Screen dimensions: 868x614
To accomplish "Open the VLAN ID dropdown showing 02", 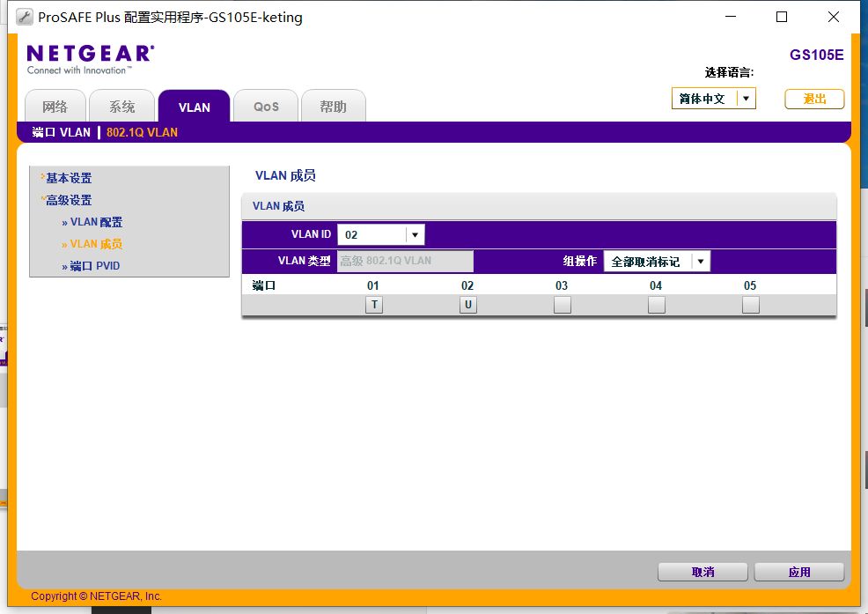I will coord(381,234).
